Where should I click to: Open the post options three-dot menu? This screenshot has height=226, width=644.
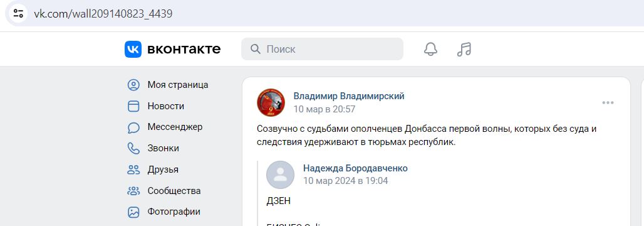[608, 102]
